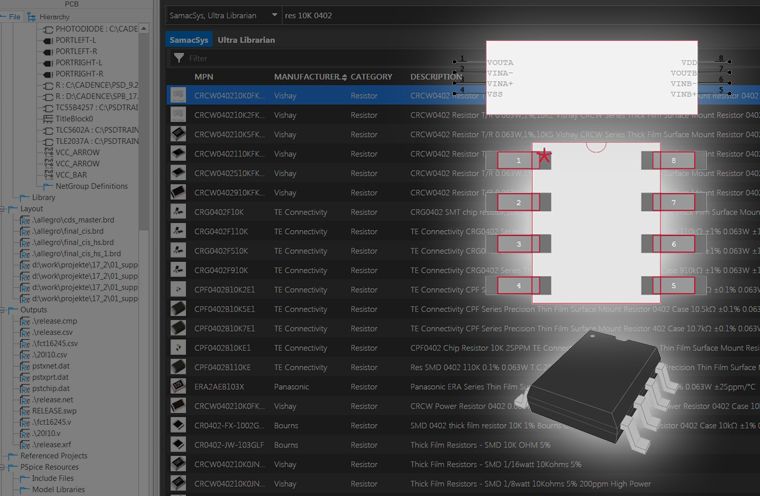The image size is (760, 496).
Task: Click the part icon of CPF0402B10K2E1 row
Action: pos(178,289)
